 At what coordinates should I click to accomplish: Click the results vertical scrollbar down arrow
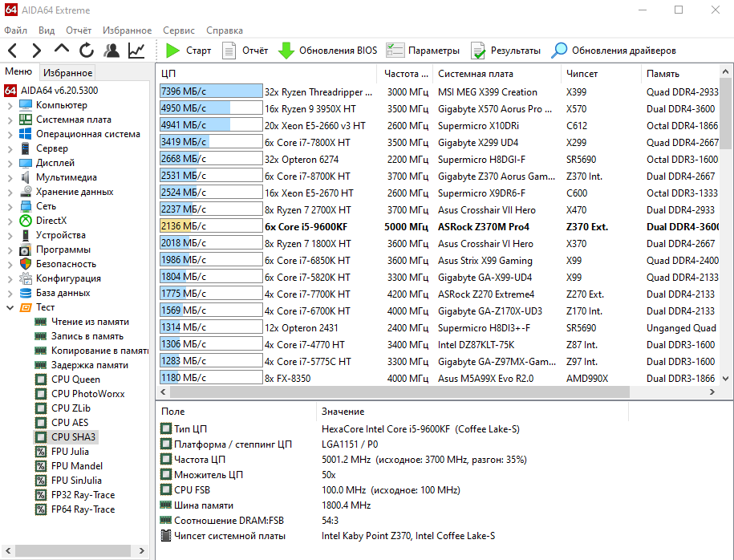[x=725, y=379]
